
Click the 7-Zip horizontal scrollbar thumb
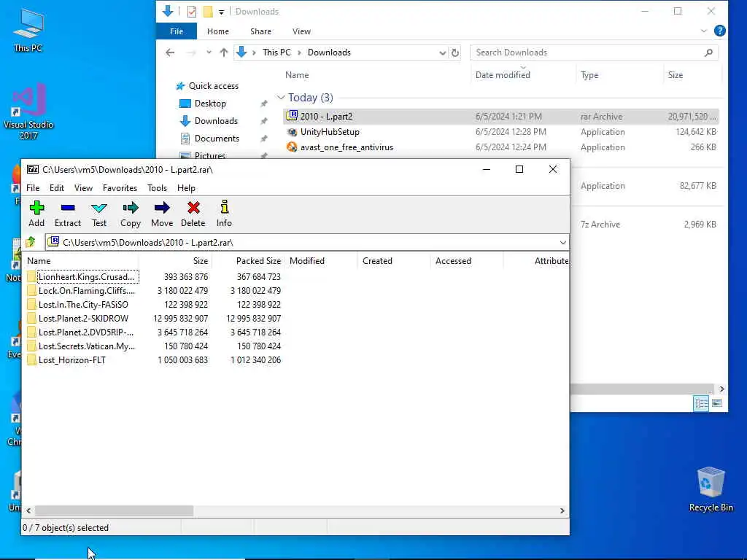114,510
